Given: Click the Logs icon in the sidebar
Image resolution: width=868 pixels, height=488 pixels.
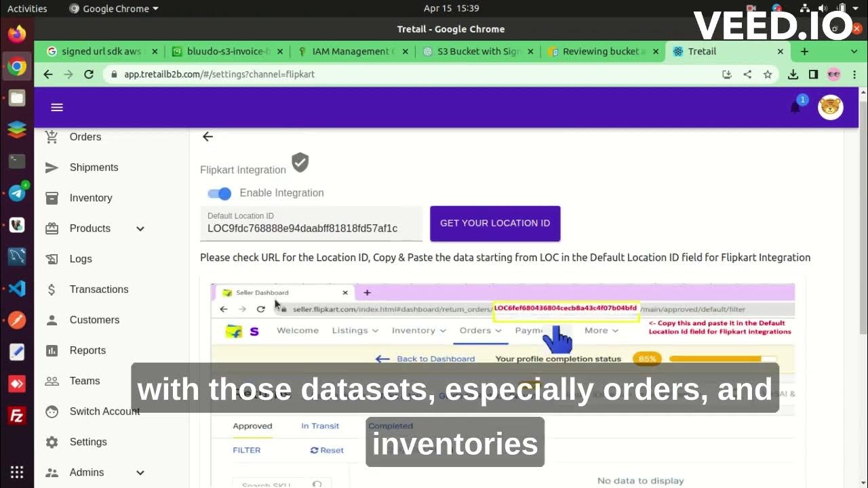Looking at the screenshot, I should pos(52,259).
